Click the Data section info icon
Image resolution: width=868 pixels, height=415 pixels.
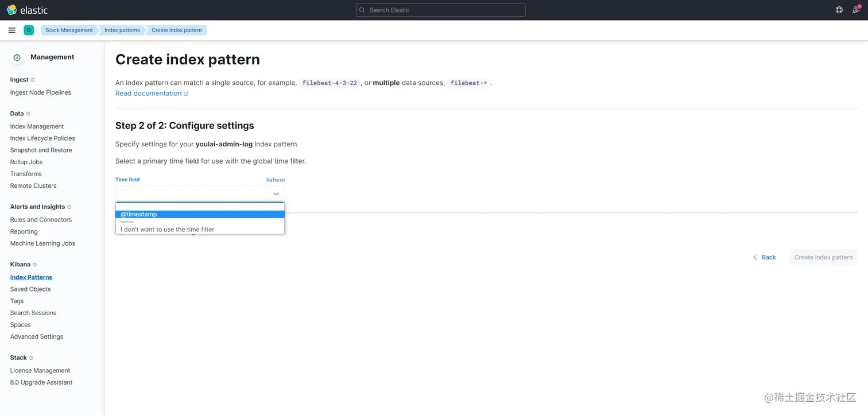28,114
